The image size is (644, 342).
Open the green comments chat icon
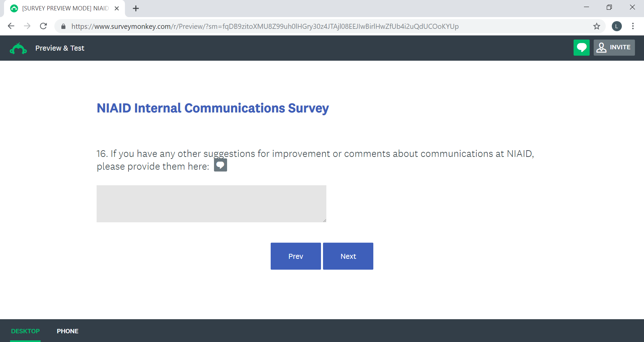(x=581, y=48)
